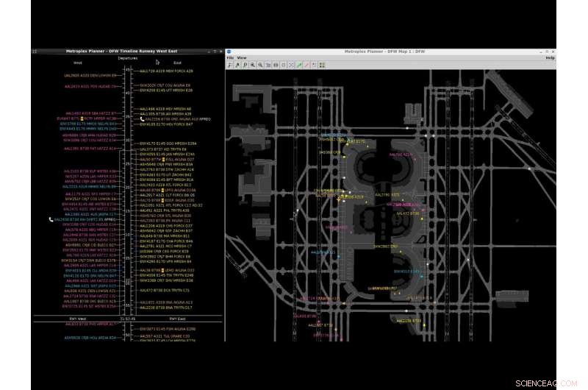Click the phone icon beside AAL2658 APREQ flight
The height and width of the screenshot is (390, 588).
pos(51,219)
